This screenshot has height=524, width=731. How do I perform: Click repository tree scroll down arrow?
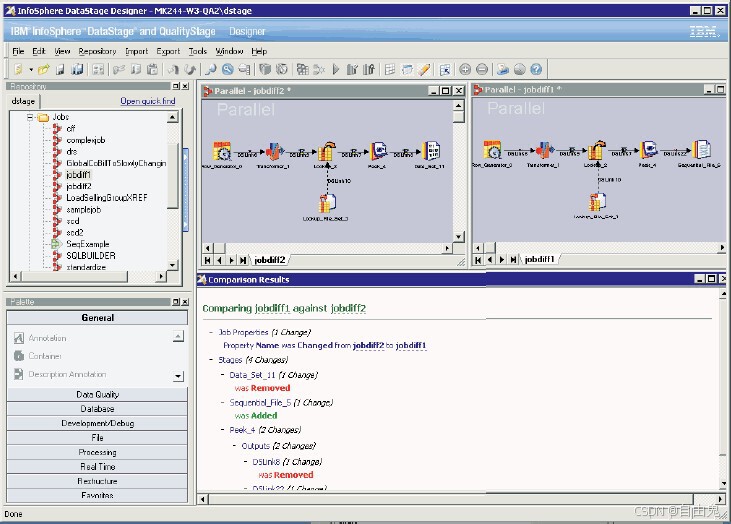tap(172, 265)
